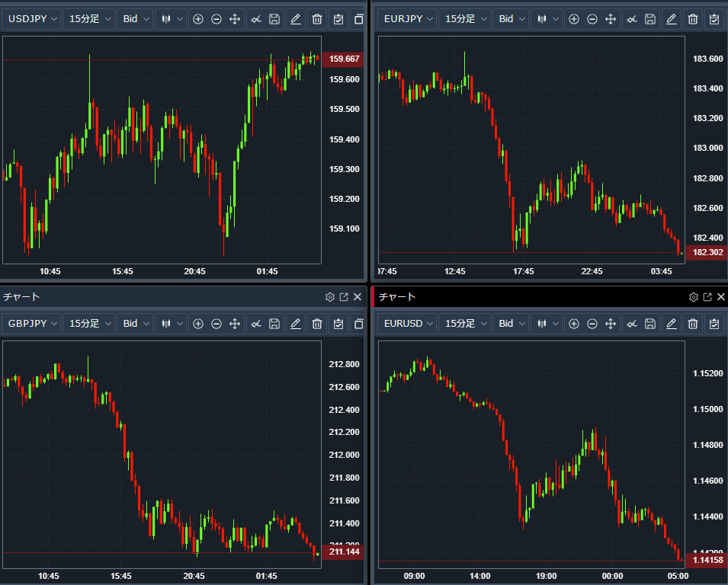
Task: Delete drawings with trash icon in USDJPY chart
Action: pos(317,19)
